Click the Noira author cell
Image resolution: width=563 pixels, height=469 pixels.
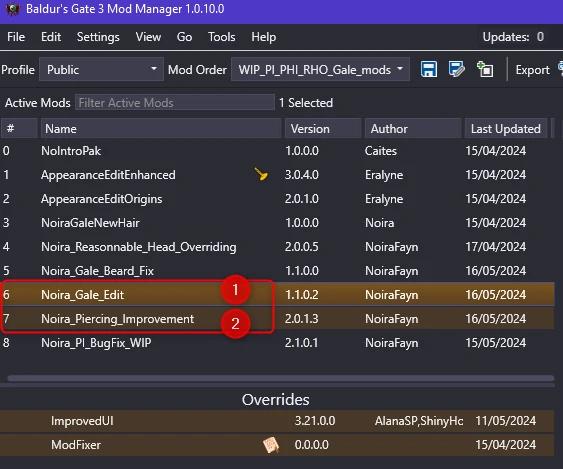(x=380, y=223)
